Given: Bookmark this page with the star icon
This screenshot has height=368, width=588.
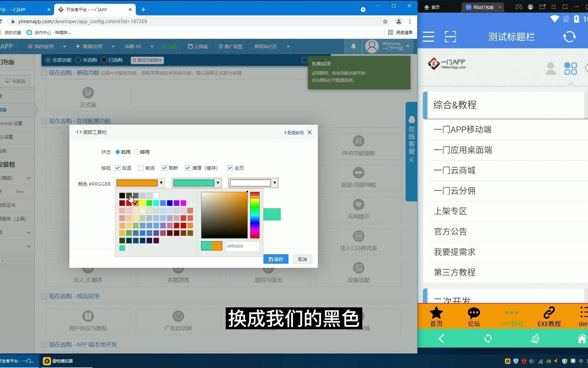Looking at the screenshot, I should click(385, 21).
